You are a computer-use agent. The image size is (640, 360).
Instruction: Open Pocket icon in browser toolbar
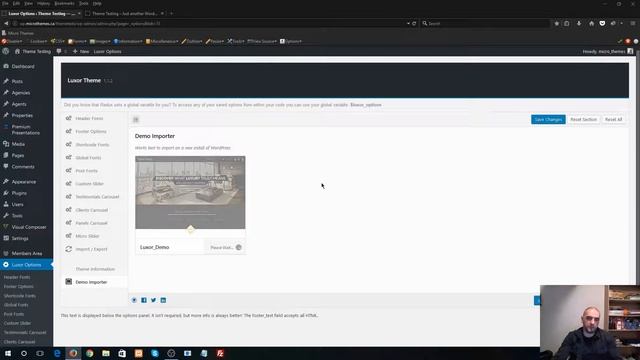point(602,23)
